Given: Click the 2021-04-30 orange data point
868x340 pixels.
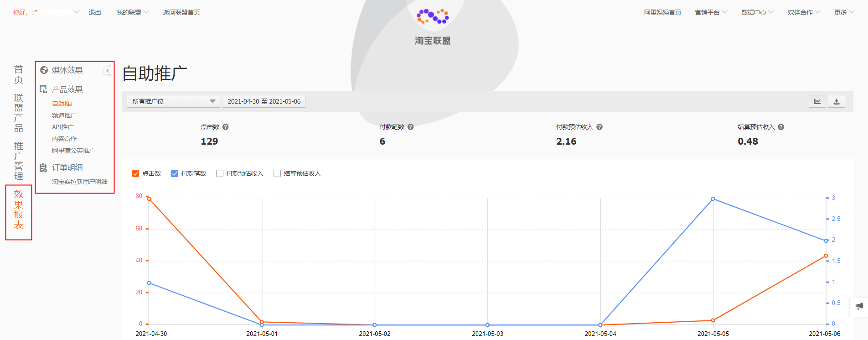Looking at the screenshot, I should [x=149, y=199].
